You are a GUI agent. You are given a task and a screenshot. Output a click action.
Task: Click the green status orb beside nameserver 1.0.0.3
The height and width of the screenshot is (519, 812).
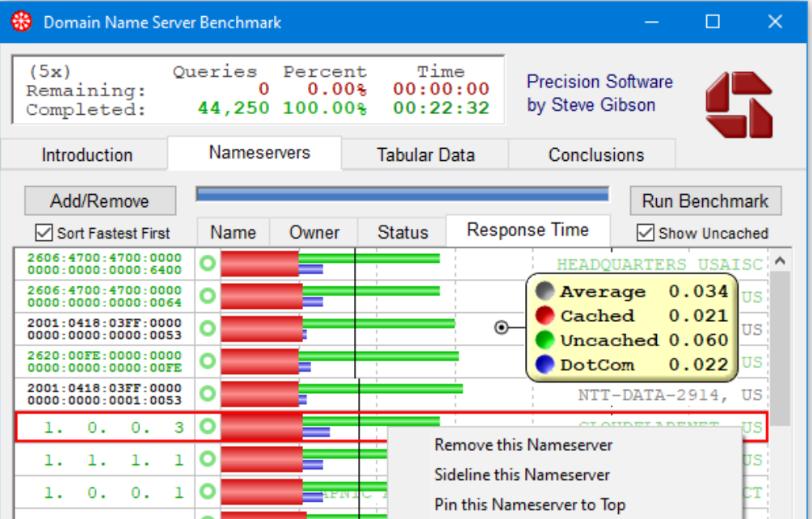click(x=208, y=427)
